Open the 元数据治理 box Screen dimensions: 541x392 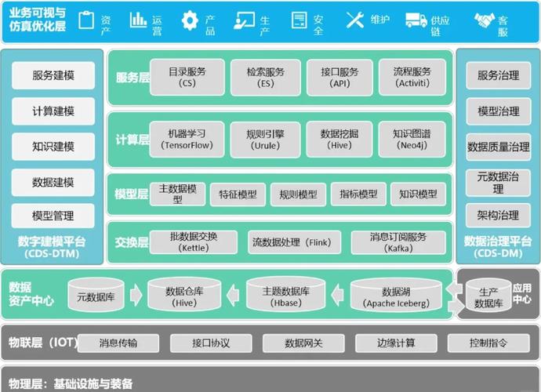click(x=498, y=183)
